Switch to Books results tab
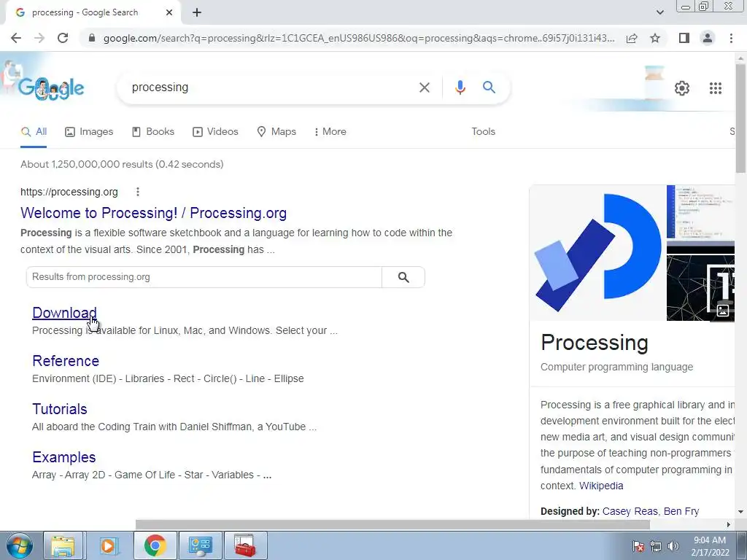This screenshot has width=747, height=560. click(x=153, y=132)
